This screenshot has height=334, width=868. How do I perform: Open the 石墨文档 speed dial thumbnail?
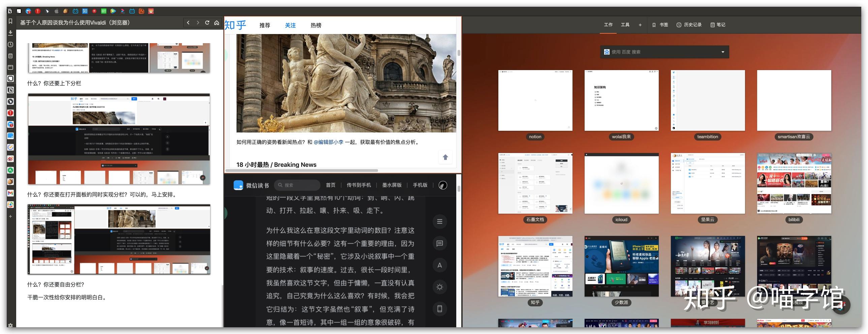click(x=535, y=183)
